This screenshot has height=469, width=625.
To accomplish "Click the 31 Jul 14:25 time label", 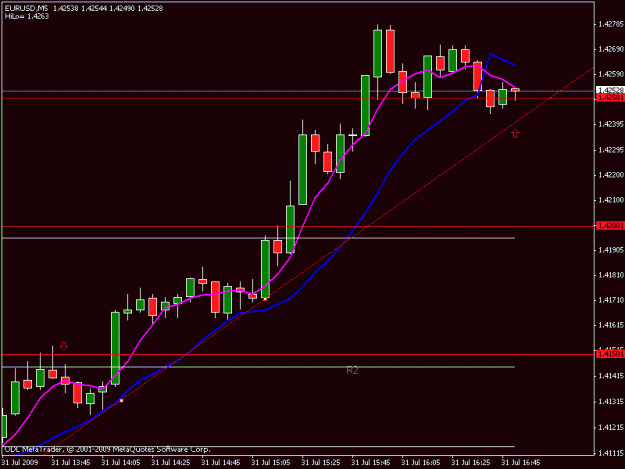I will pos(171,463).
